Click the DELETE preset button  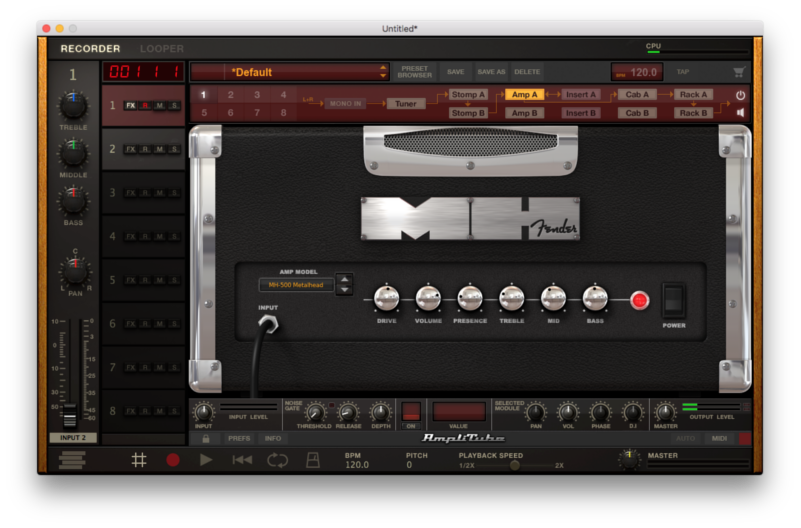(527, 72)
